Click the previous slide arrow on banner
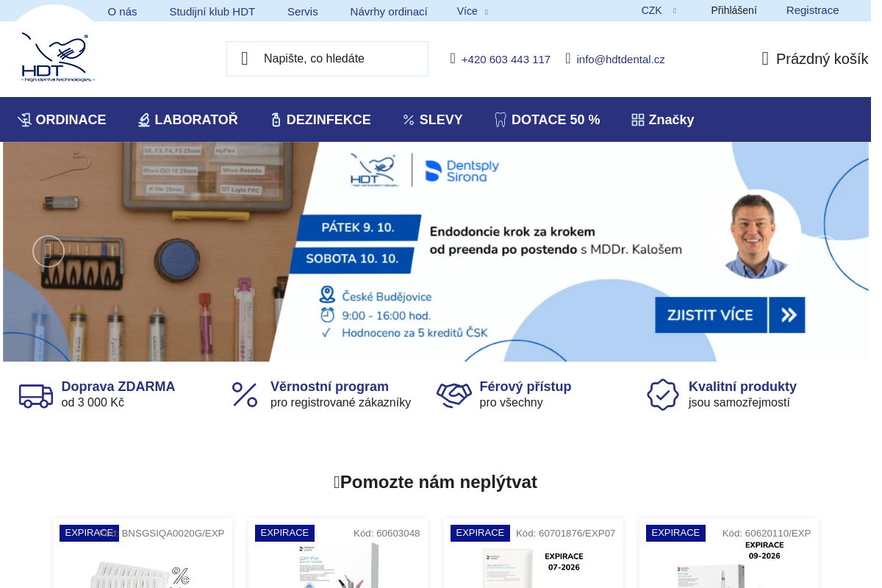The height and width of the screenshot is (588, 882). [x=49, y=251]
